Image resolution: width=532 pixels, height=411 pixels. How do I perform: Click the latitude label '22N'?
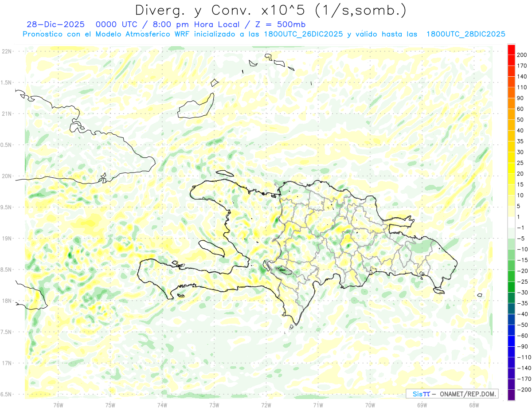tap(6, 51)
